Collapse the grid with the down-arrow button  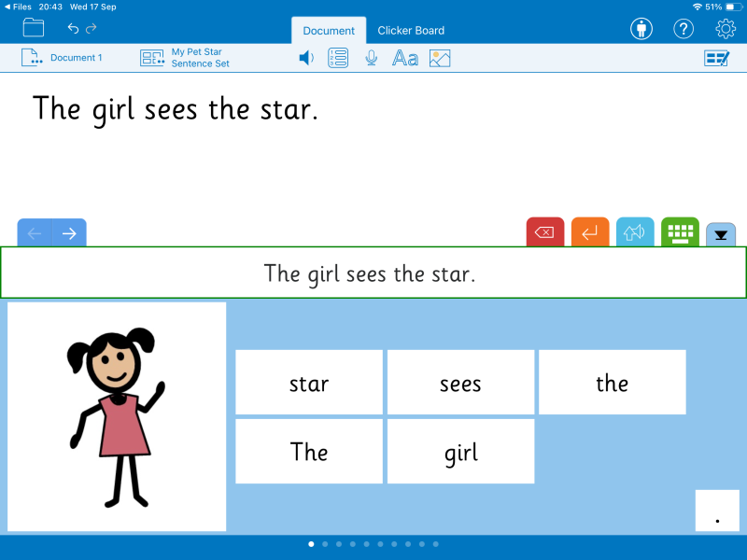721,235
